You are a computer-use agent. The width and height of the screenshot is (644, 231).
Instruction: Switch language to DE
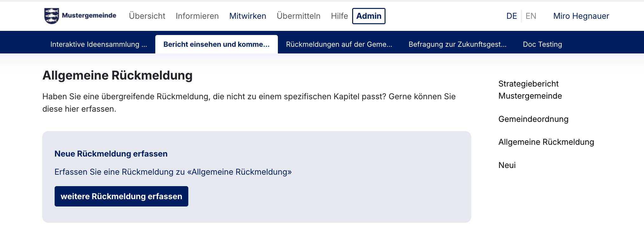(x=512, y=16)
